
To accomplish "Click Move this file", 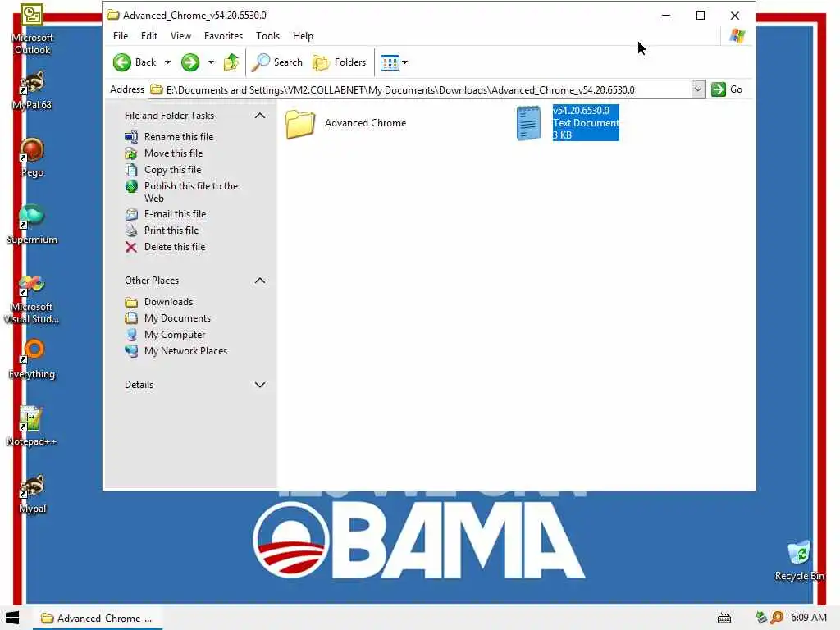I will pos(173,153).
